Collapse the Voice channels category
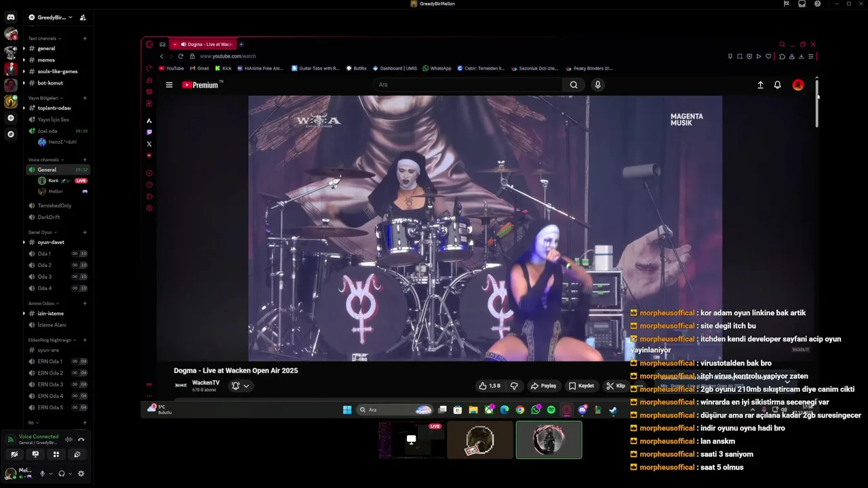868x488 pixels. (x=46, y=160)
